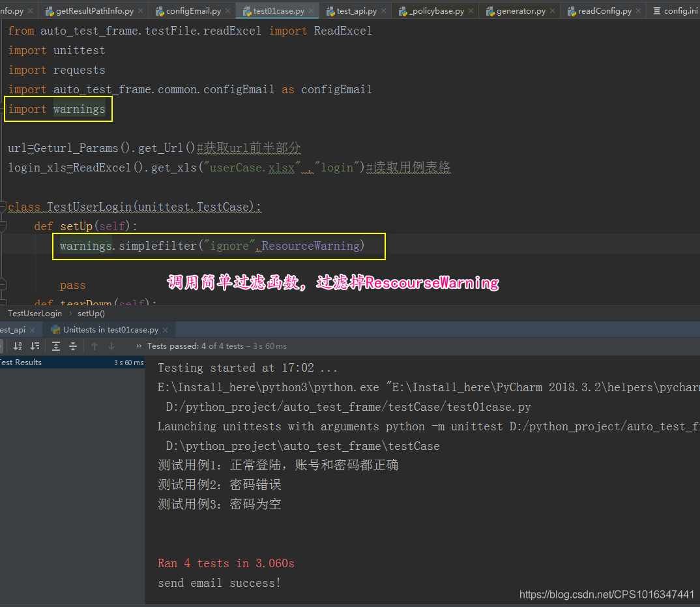Viewport: 700px width, 607px height.
Task: Click the collapse all icon in Test Results panel
Action: [x=73, y=346]
